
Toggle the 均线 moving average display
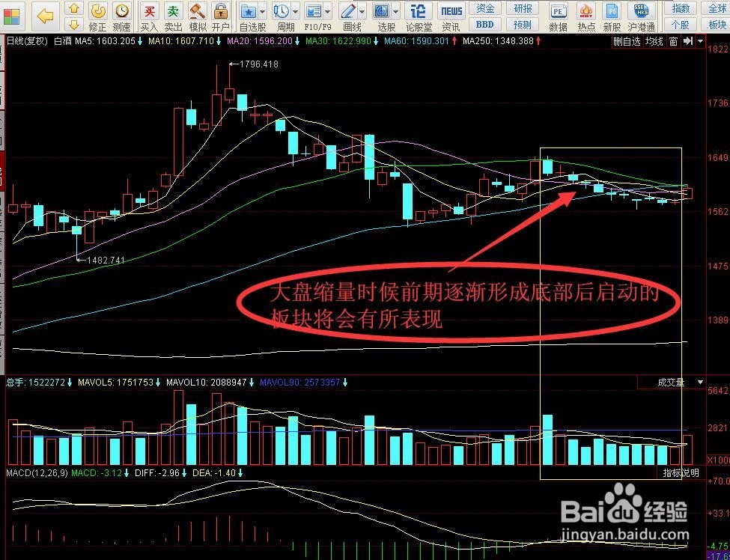(x=654, y=41)
